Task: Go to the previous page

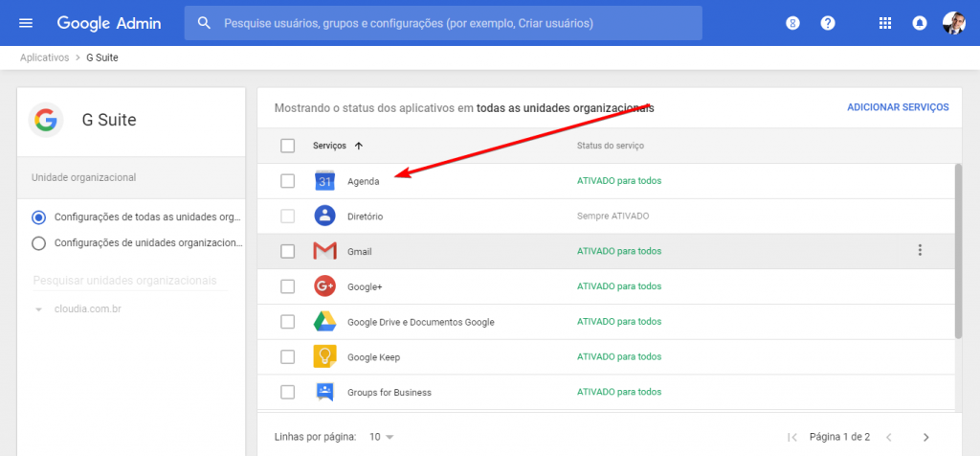Action: coord(889,437)
